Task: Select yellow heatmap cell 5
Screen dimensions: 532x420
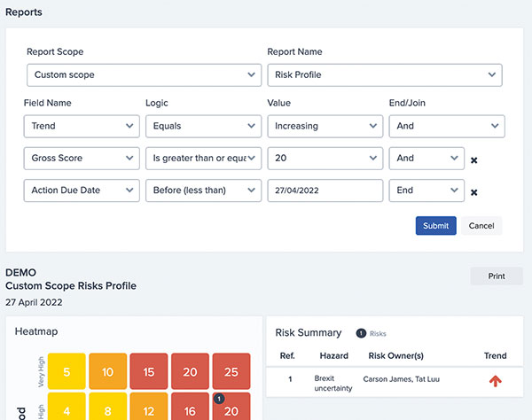Action: click(x=66, y=371)
